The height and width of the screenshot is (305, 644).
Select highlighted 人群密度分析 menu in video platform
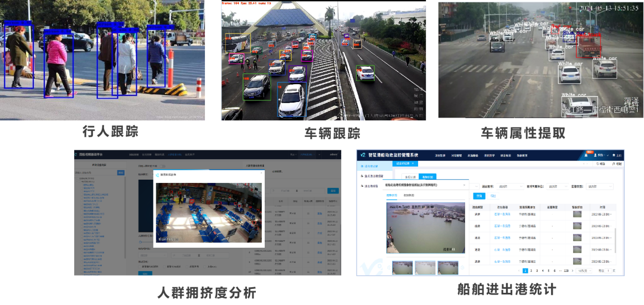tap(174, 155)
